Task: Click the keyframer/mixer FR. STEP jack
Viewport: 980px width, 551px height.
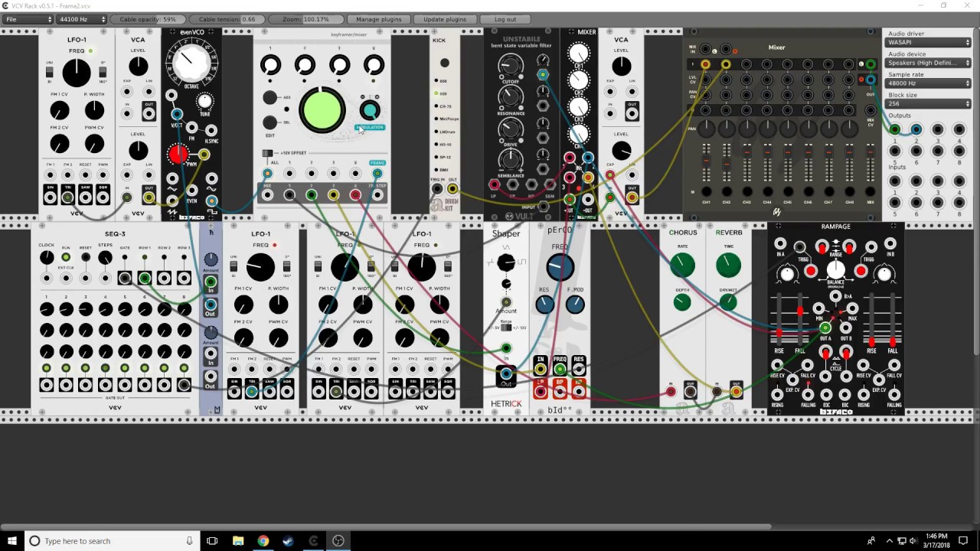Action: [377, 195]
